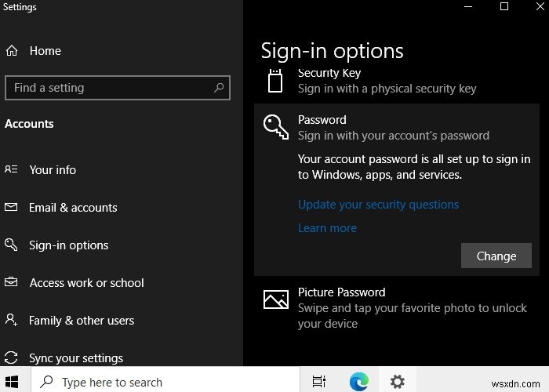Open Email & accounts settings

[73, 208]
